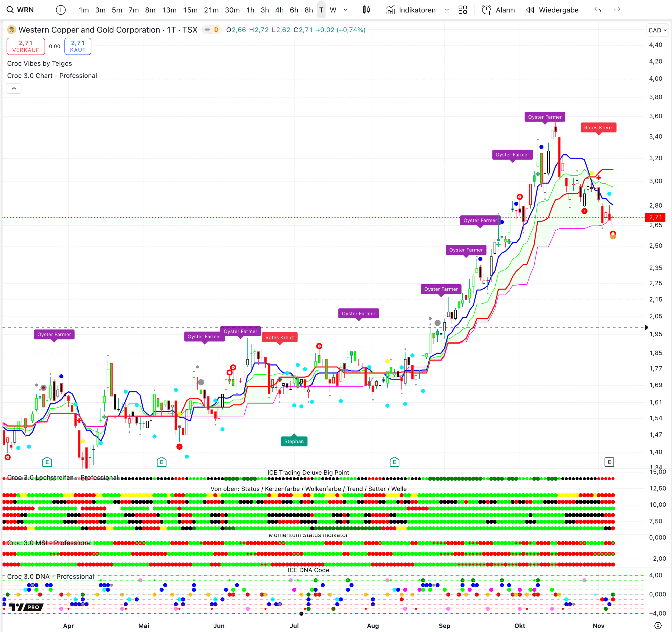Image resolution: width=672 pixels, height=632 pixels.
Task: Collapse the indicator legend chevron
Action: (14, 88)
